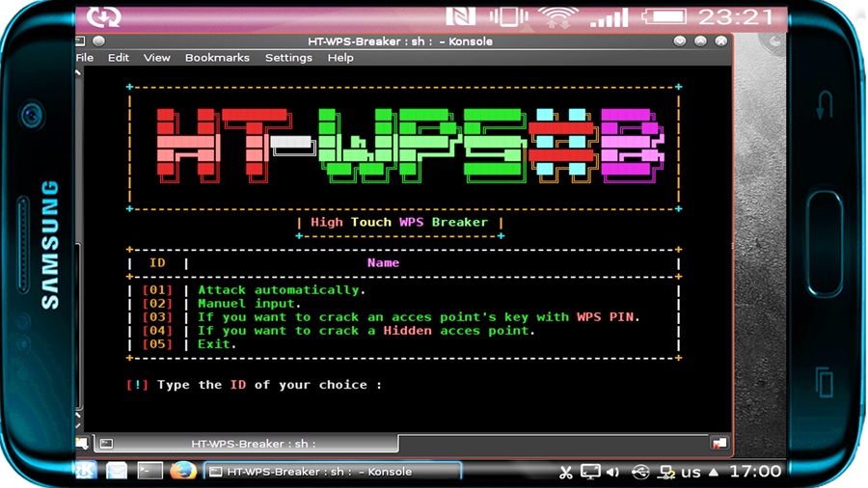Click the HT-WPS-Breaker Konsole taskbar entry
The image size is (868, 488).
(x=332, y=472)
